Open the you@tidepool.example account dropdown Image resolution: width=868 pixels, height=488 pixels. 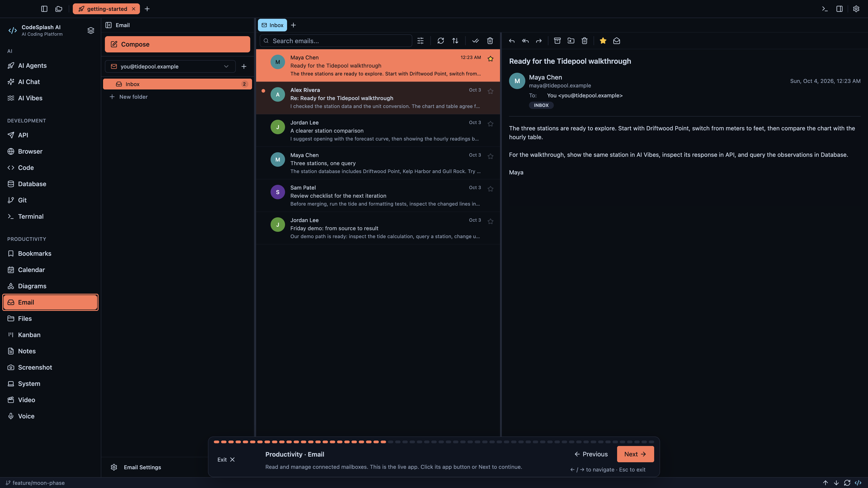point(170,66)
